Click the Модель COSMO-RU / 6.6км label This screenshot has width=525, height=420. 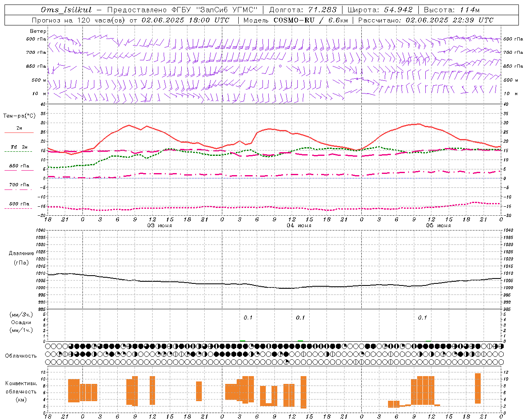point(296,20)
